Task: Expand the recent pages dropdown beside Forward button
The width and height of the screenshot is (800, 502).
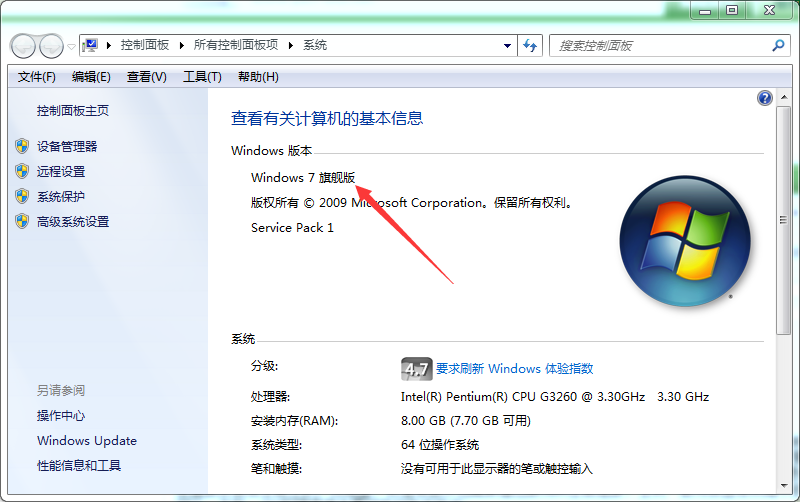Action: pos(71,46)
